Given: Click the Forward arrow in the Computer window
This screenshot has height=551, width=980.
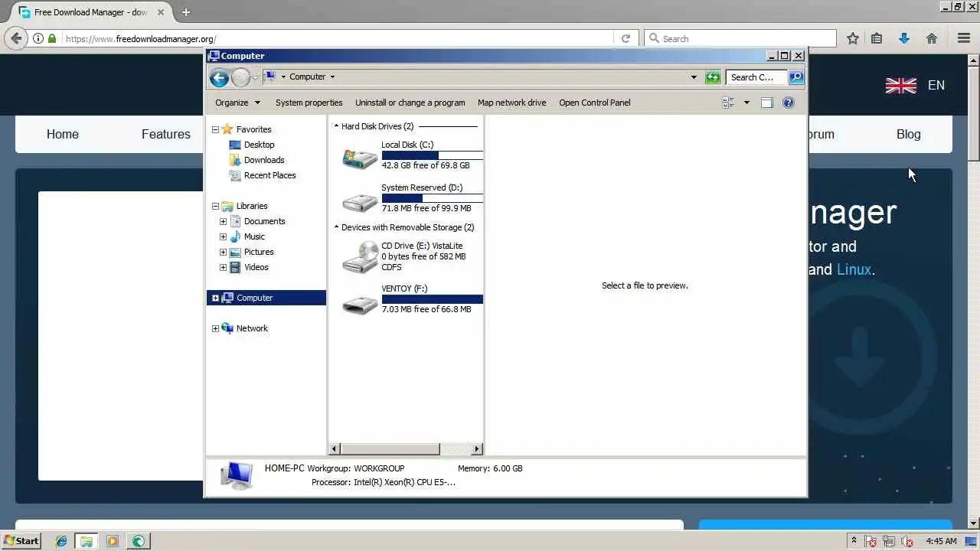Looking at the screenshot, I should click(240, 77).
